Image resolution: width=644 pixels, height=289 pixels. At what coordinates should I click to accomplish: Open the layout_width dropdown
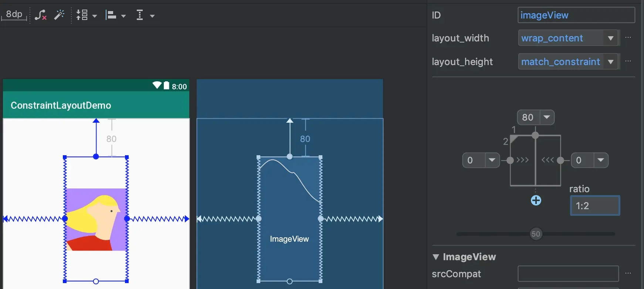(x=610, y=38)
